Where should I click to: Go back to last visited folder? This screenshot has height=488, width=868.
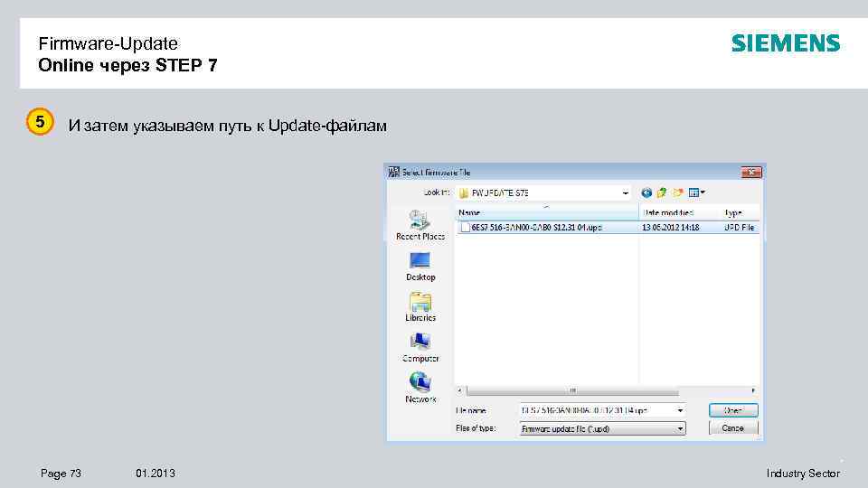point(646,192)
